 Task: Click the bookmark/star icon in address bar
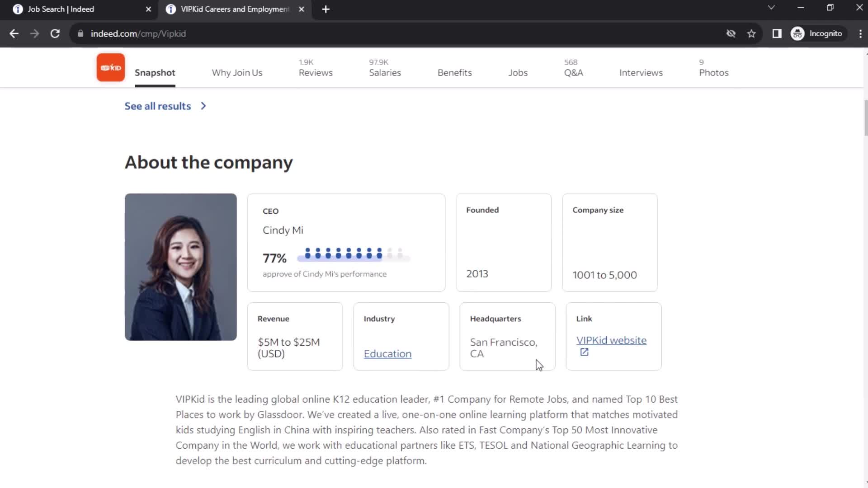click(x=752, y=33)
